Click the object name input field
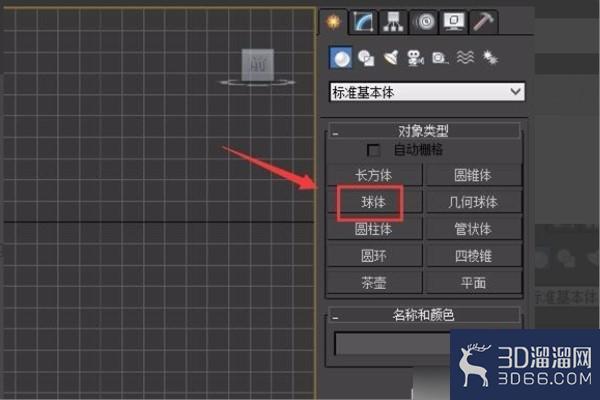The width and height of the screenshot is (600, 400). [x=392, y=343]
